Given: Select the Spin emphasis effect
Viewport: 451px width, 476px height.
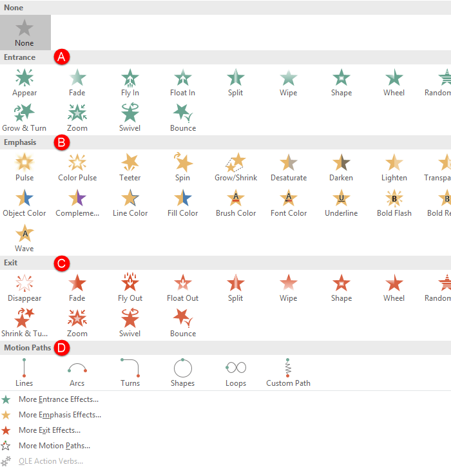Looking at the screenshot, I should click(x=183, y=167).
